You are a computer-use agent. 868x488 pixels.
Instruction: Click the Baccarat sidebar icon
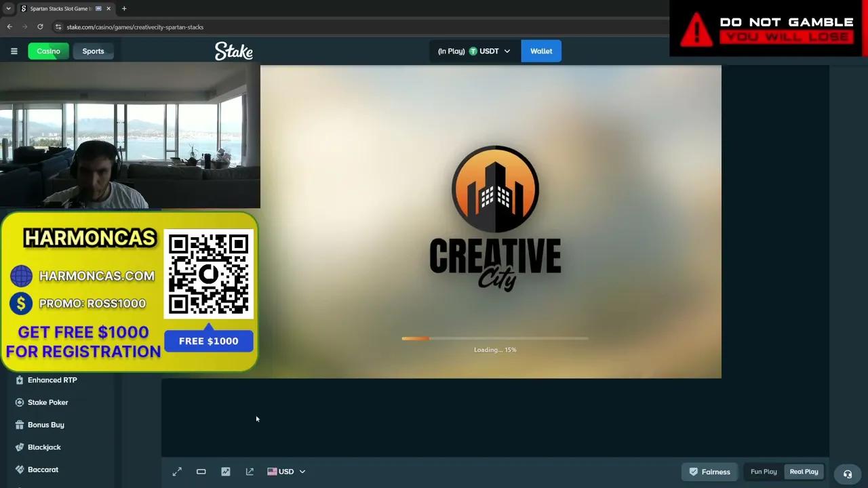tap(19, 469)
